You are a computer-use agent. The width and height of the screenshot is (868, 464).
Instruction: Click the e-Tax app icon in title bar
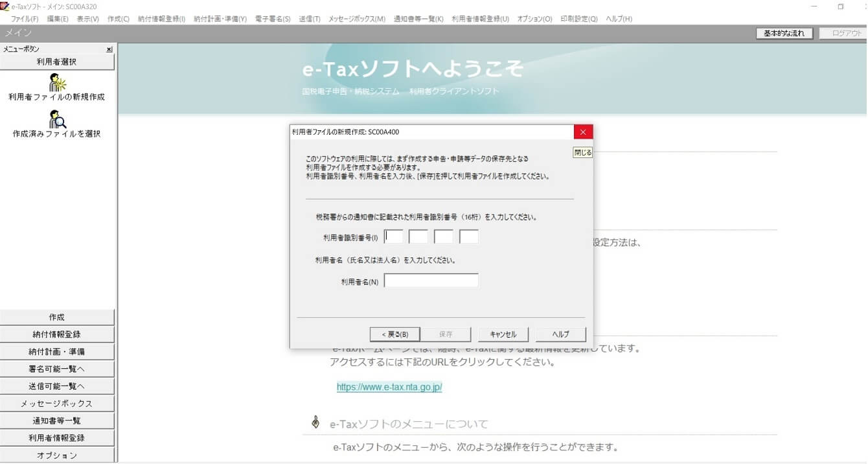pyautogui.click(x=5, y=6)
